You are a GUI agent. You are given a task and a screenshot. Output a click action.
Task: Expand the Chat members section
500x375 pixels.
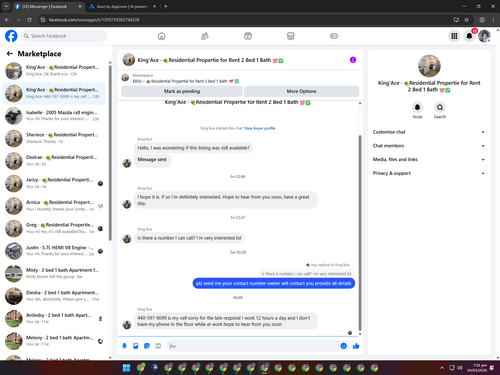pos(429,146)
